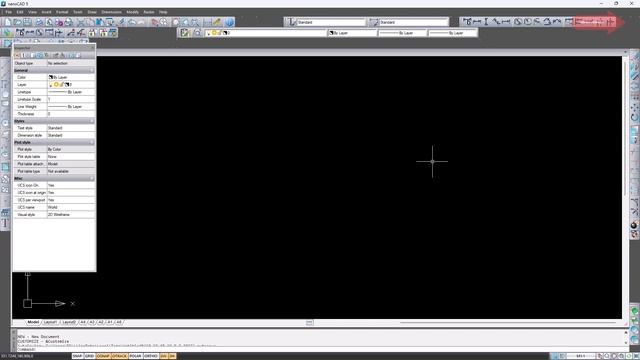Click the UCS name World value

click(x=71, y=207)
